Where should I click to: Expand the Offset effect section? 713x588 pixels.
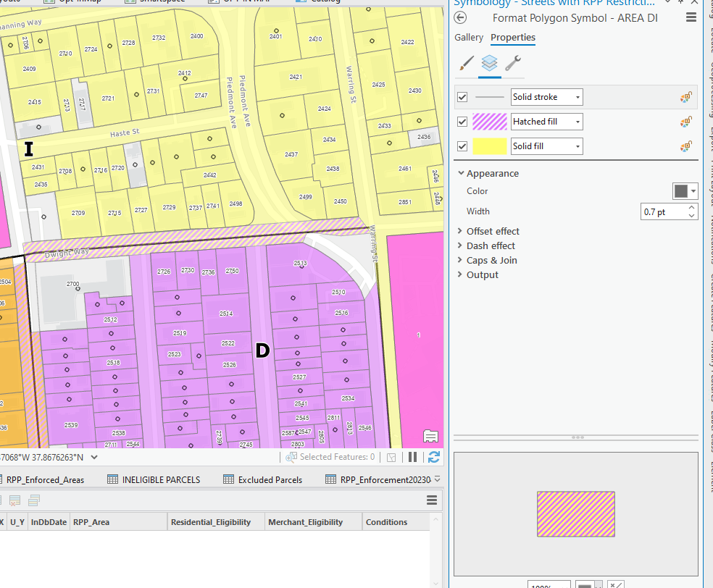pyautogui.click(x=460, y=231)
